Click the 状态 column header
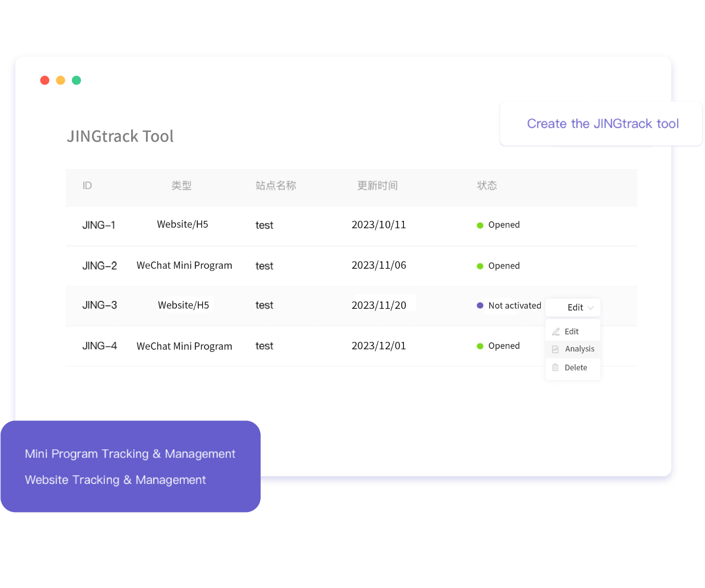 click(x=487, y=186)
